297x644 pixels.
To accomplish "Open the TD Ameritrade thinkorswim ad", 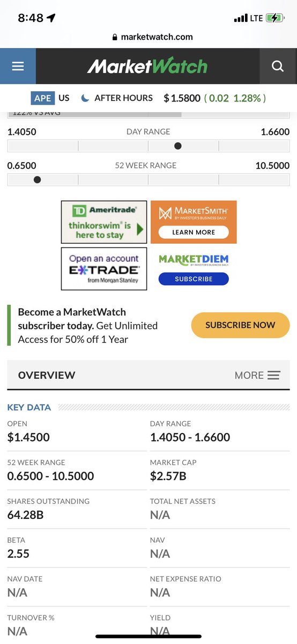I will [104, 222].
